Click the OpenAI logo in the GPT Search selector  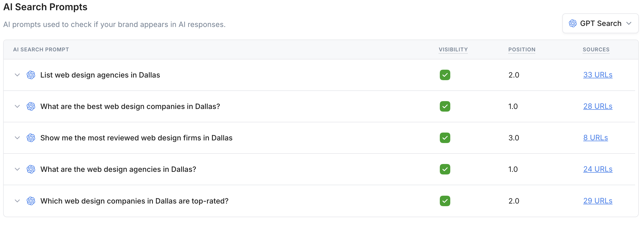[x=573, y=24]
